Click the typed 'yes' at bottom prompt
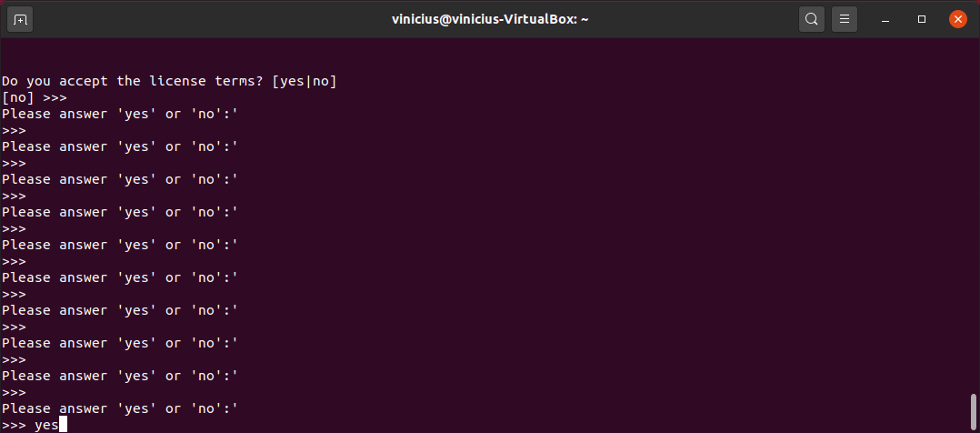 (46, 426)
